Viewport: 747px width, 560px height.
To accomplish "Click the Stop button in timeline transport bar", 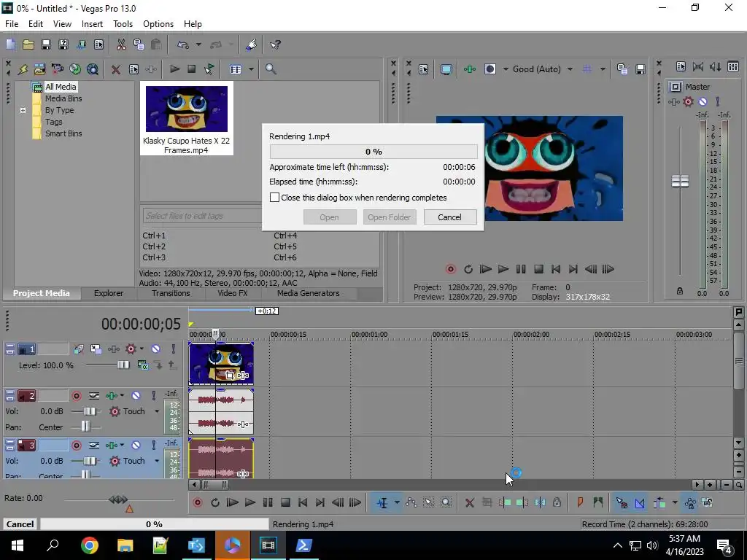I will [x=285, y=502].
